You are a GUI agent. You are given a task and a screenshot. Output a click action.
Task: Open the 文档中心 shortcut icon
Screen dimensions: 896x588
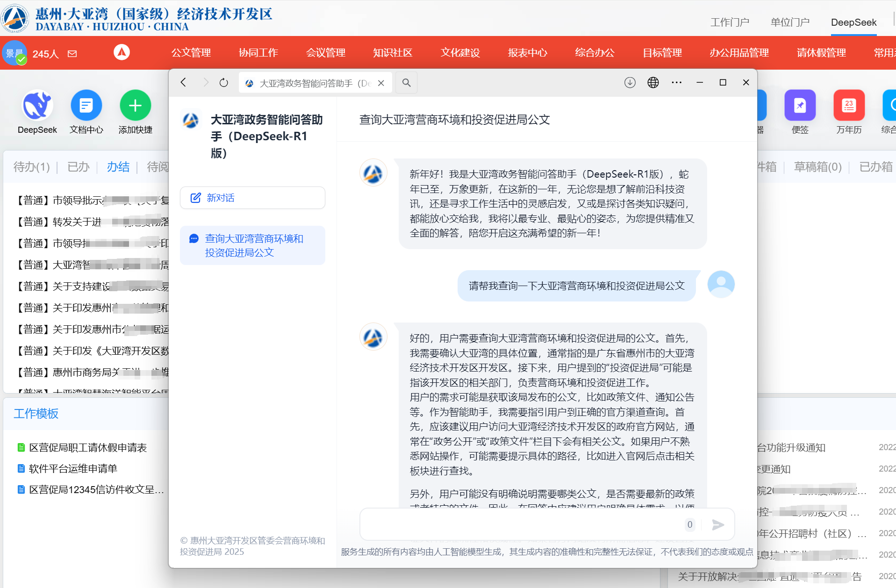86,106
